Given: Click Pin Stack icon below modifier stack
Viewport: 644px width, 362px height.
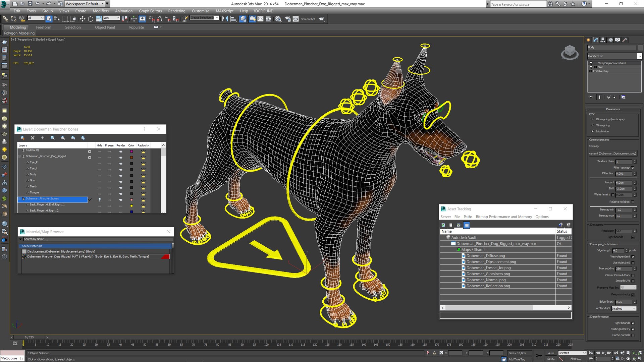Looking at the screenshot, I should [x=591, y=97].
